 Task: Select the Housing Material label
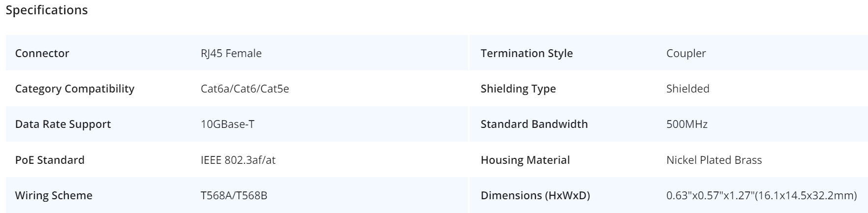525,160
